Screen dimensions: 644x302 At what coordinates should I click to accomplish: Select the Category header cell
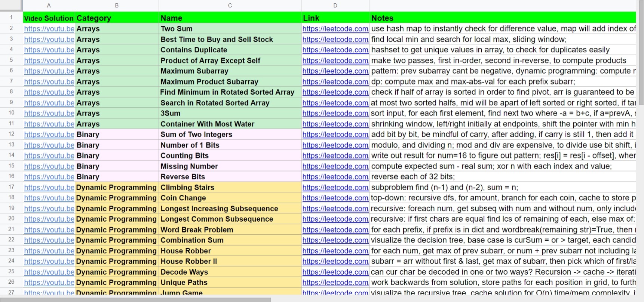117,18
